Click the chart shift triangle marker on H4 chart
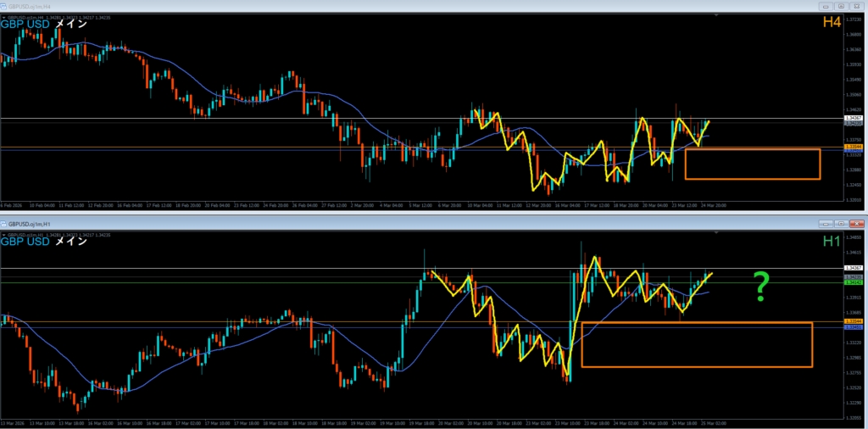The height and width of the screenshot is (429, 868). tap(717, 16)
